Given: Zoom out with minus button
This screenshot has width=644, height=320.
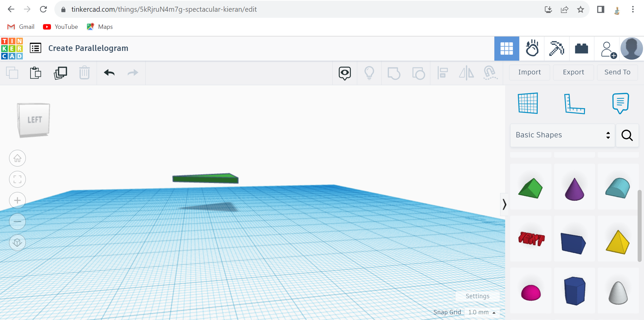Looking at the screenshot, I should (17, 221).
